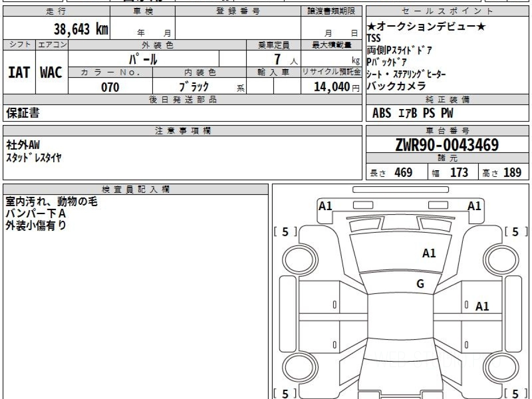Select the バックカメラ entry
The image size is (532, 399).
(x=396, y=86)
